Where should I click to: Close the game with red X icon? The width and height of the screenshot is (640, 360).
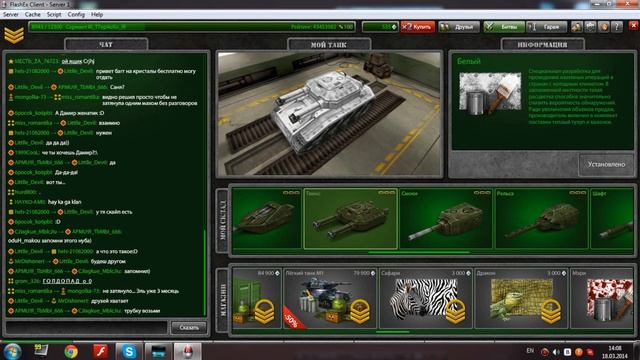(633, 26)
